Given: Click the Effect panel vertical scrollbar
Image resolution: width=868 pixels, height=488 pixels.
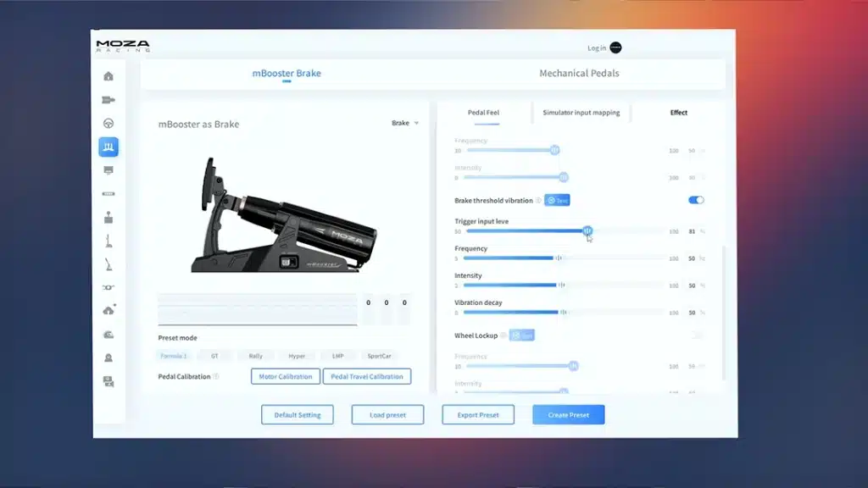Looking at the screenshot, I should (723, 313).
